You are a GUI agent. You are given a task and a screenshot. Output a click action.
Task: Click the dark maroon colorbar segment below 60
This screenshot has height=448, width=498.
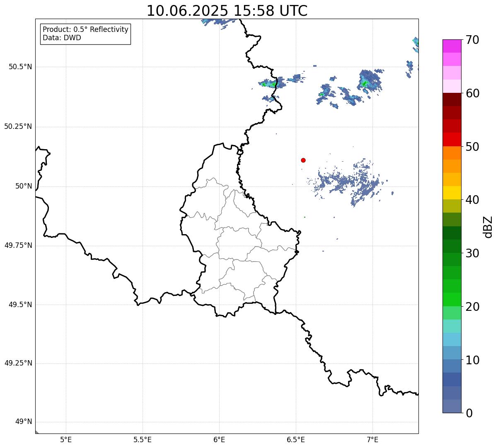[452, 99]
